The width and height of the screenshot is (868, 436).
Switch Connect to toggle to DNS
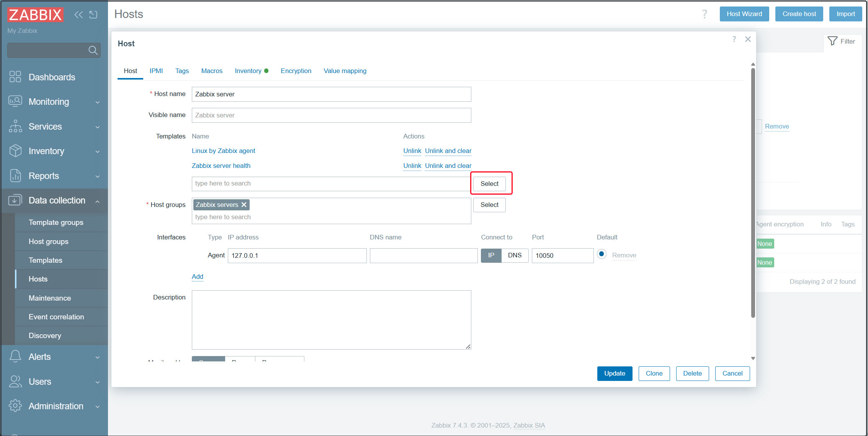pyautogui.click(x=515, y=255)
